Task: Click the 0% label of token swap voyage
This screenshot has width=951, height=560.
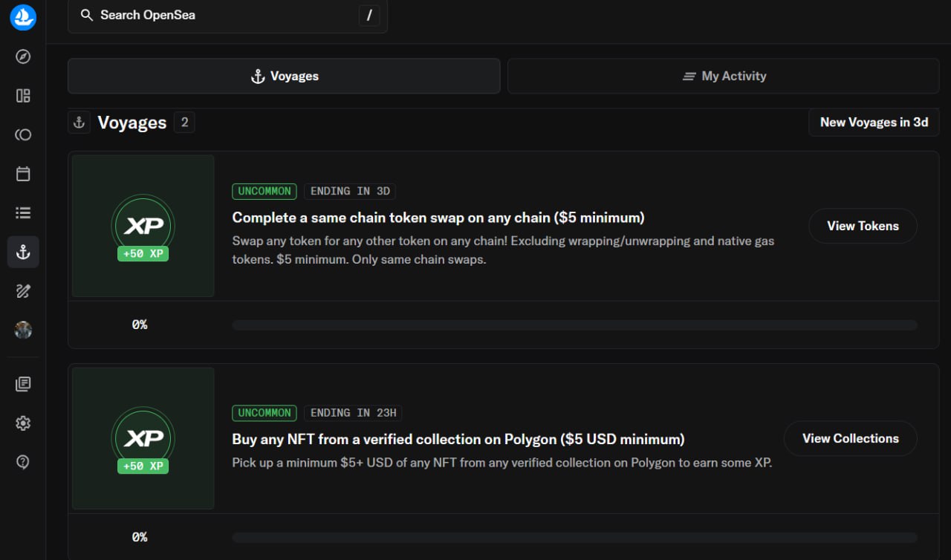Action: 140,325
